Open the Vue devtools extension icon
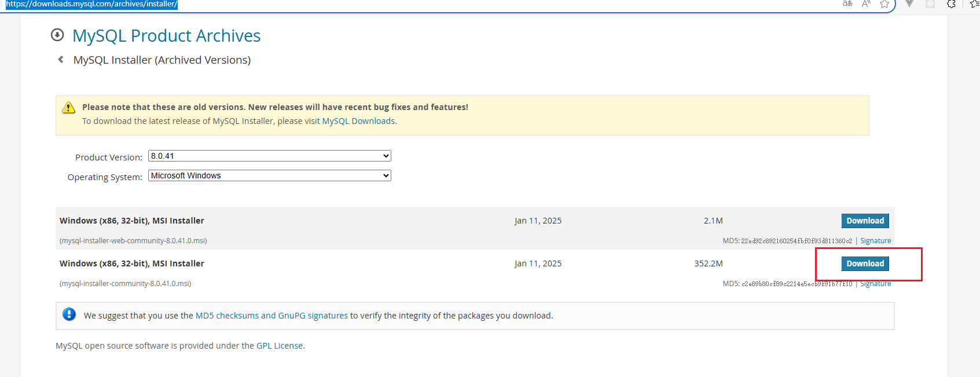Screen dimensions: 980x377 click(909, 3)
